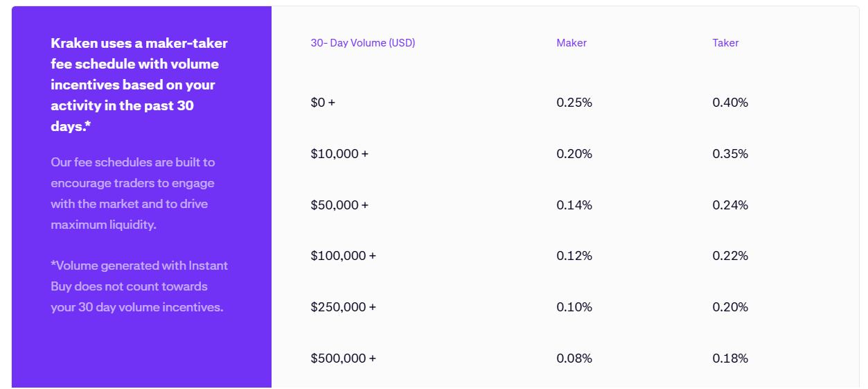Viewport: 868px width, 389px height.
Task: Click the 0.18% taker fee value
Action: (730, 358)
